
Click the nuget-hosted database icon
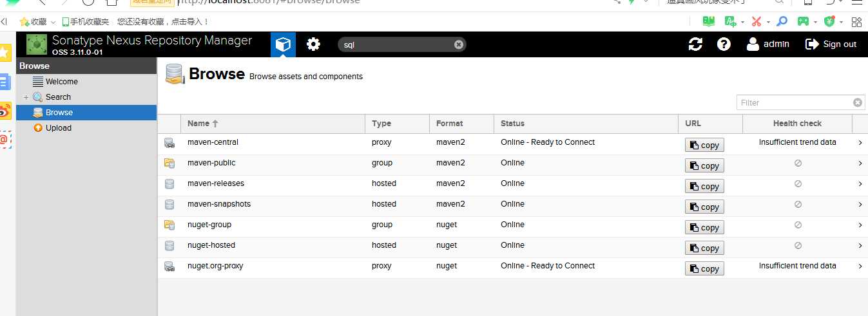[x=169, y=246]
